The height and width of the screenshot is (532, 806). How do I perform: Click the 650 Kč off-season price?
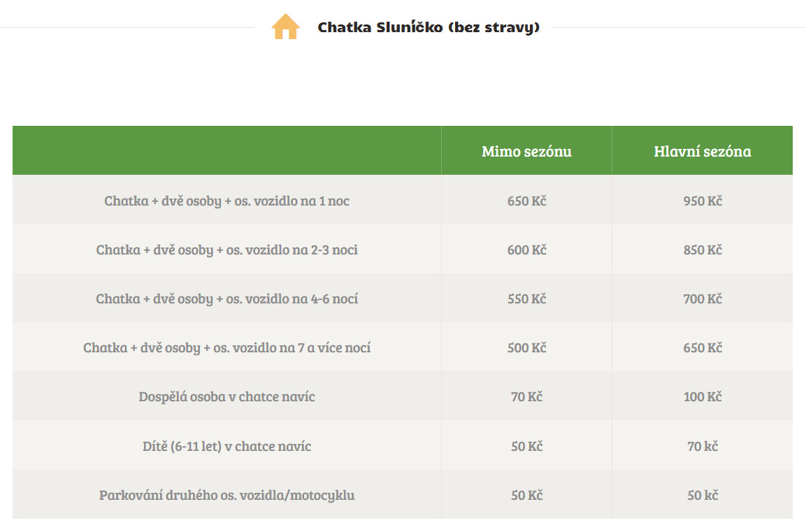[x=526, y=201]
